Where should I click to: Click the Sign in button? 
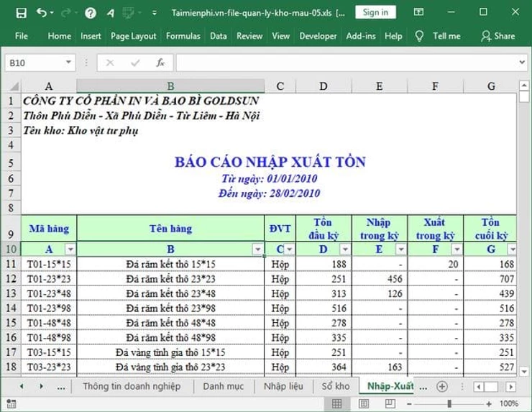tap(375, 12)
